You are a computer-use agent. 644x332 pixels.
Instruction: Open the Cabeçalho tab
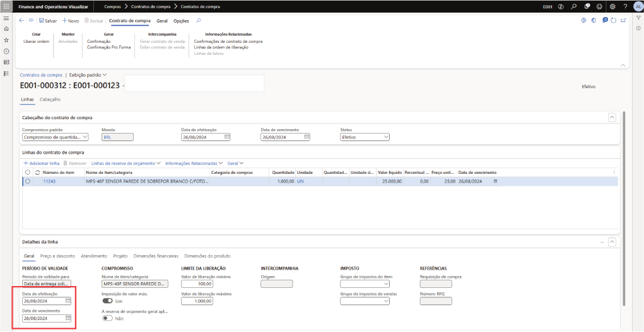pos(50,100)
